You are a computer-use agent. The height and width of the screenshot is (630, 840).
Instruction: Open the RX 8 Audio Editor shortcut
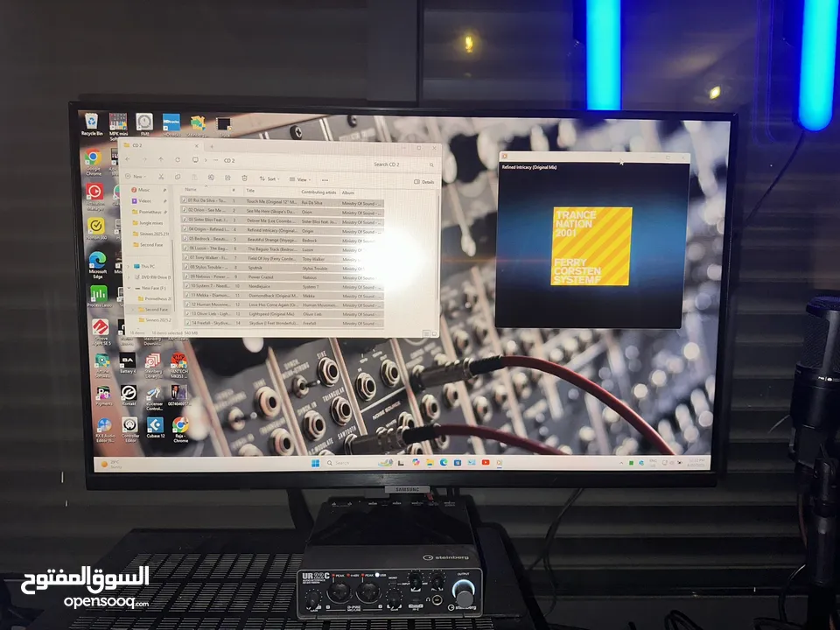click(x=104, y=430)
